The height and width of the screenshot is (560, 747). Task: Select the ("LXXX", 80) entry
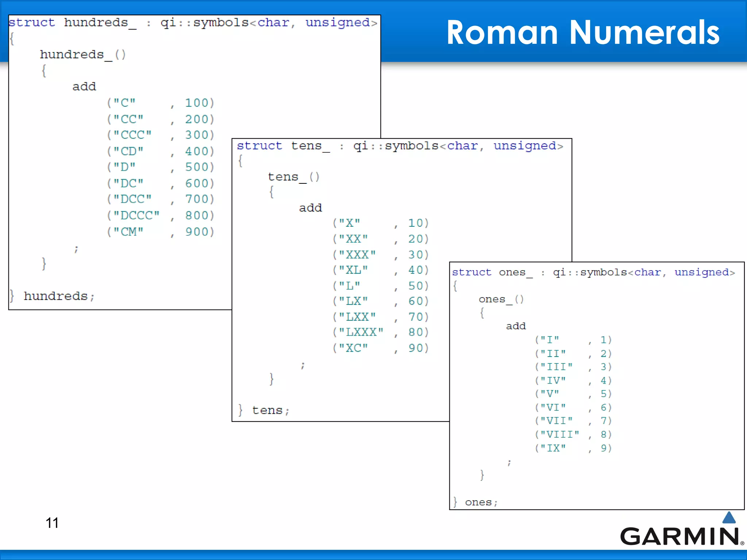380,332
